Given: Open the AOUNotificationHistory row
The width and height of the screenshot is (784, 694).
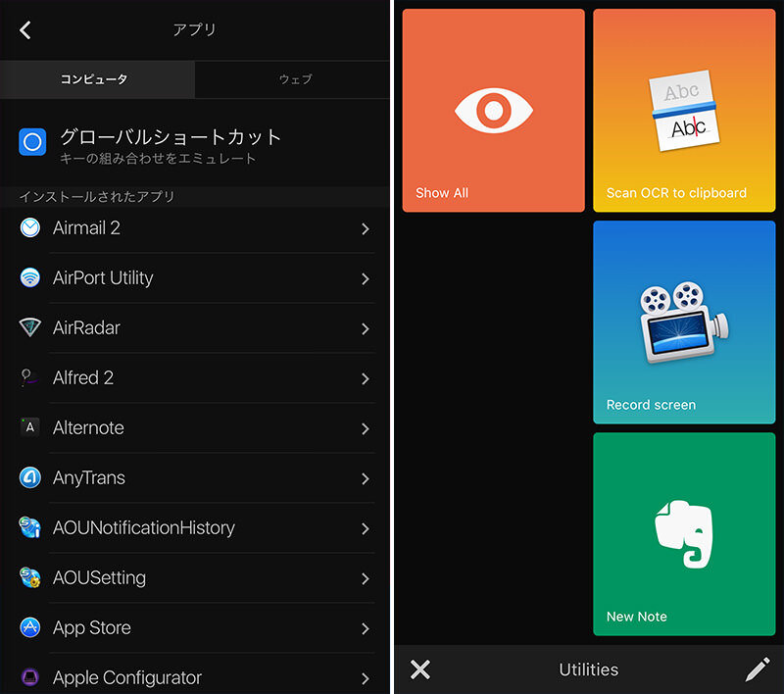Looking at the screenshot, I should 195,528.
